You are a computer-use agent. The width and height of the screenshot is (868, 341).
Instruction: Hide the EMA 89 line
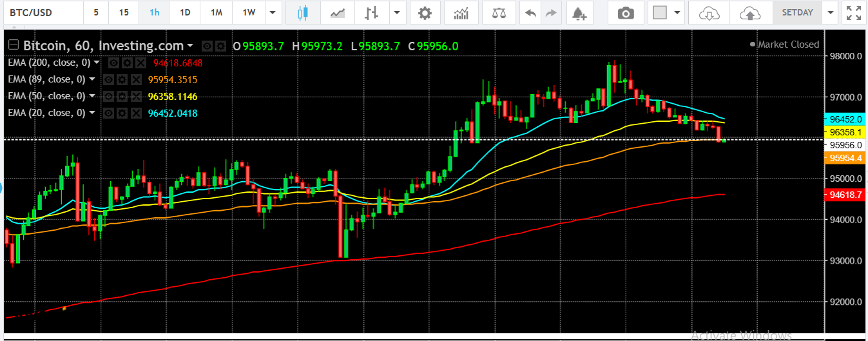coord(108,79)
